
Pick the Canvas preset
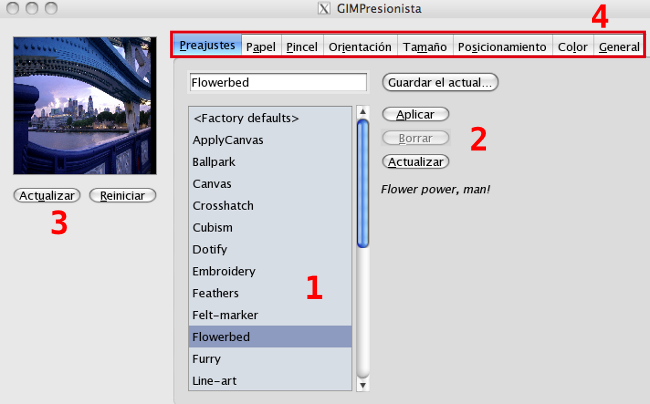pos(270,184)
